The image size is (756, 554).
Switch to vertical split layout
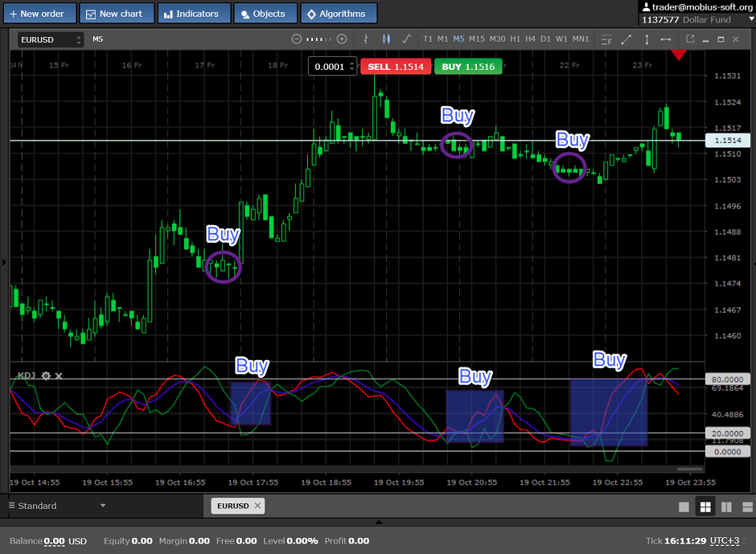pos(726,507)
